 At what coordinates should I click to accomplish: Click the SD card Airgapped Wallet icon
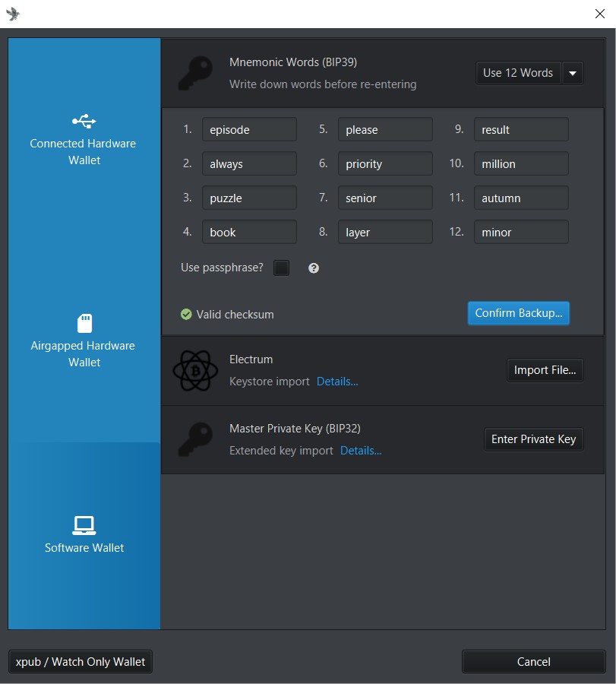click(x=84, y=323)
